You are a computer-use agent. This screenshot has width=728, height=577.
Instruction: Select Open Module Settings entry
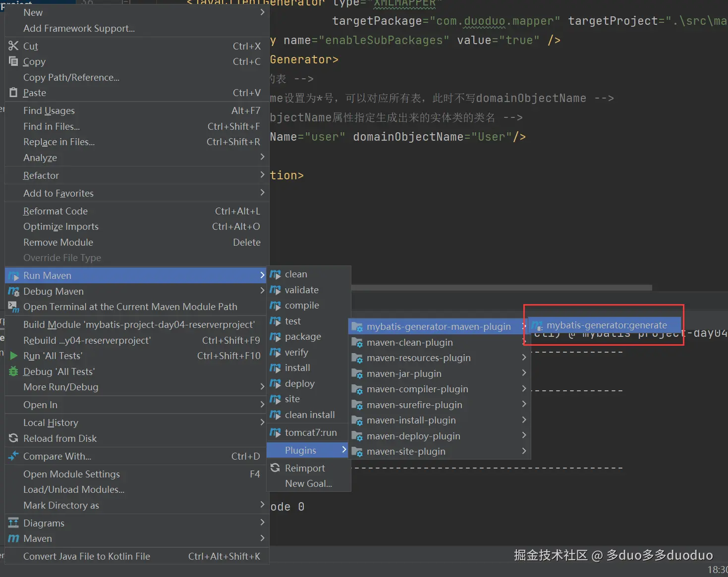tap(137, 474)
